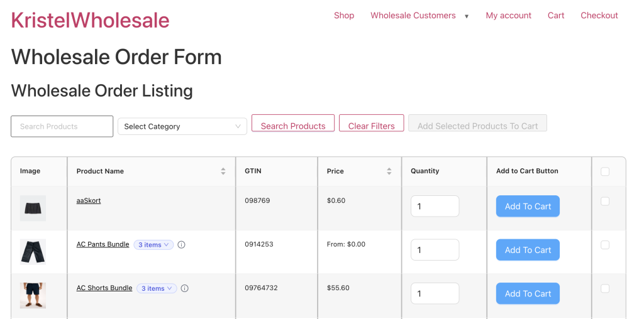Click the Image column header
The image size is (644, 319).
coord(30,171)
